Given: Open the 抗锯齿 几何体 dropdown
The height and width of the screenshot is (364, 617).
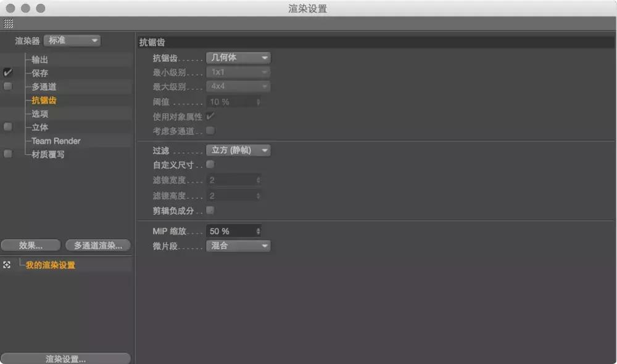Looking at the screenshot, I should 238,57.
